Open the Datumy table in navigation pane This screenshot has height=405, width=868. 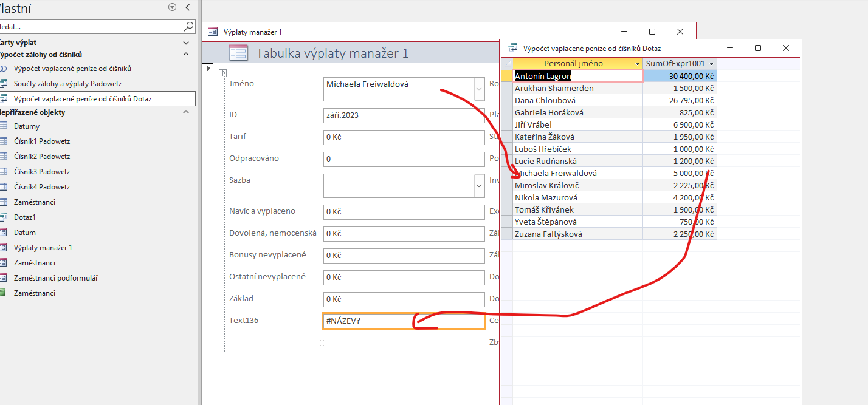coord(27,126)
